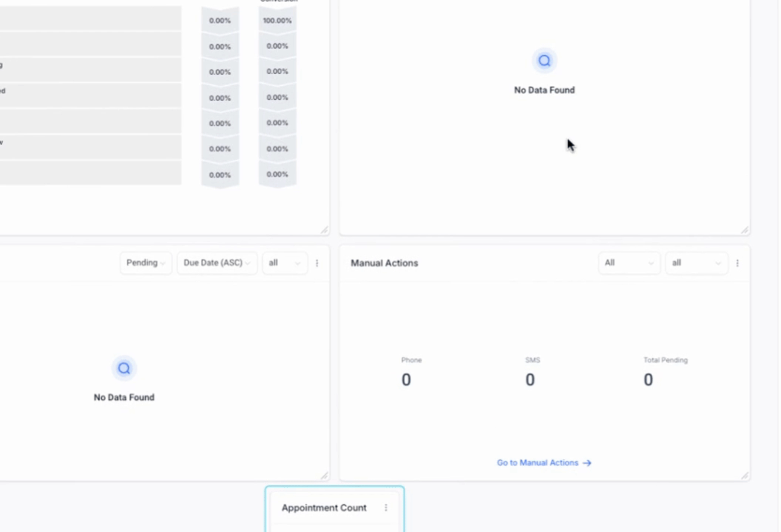The image size is (781, 532).
Task: Click the 100.00% conversion funnel segment
Action: pos(277,21)
